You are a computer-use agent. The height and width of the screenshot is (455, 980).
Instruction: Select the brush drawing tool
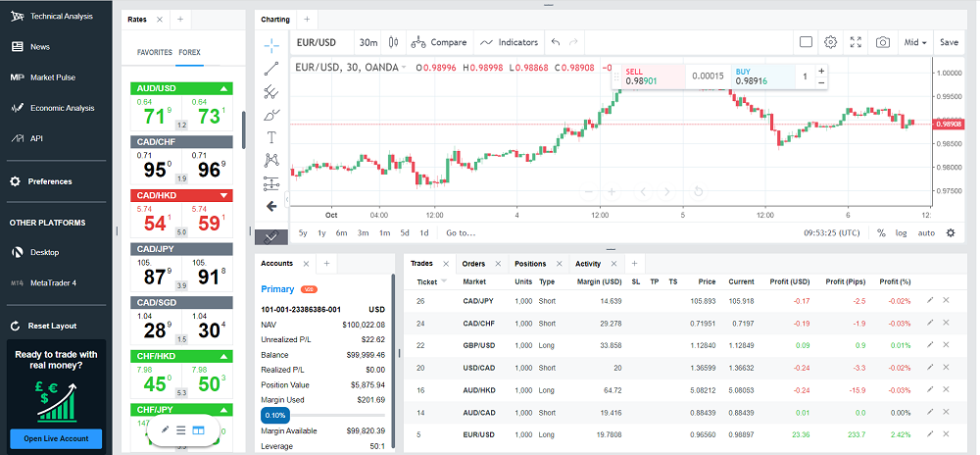pyautogui.click(x=271, y=115)
